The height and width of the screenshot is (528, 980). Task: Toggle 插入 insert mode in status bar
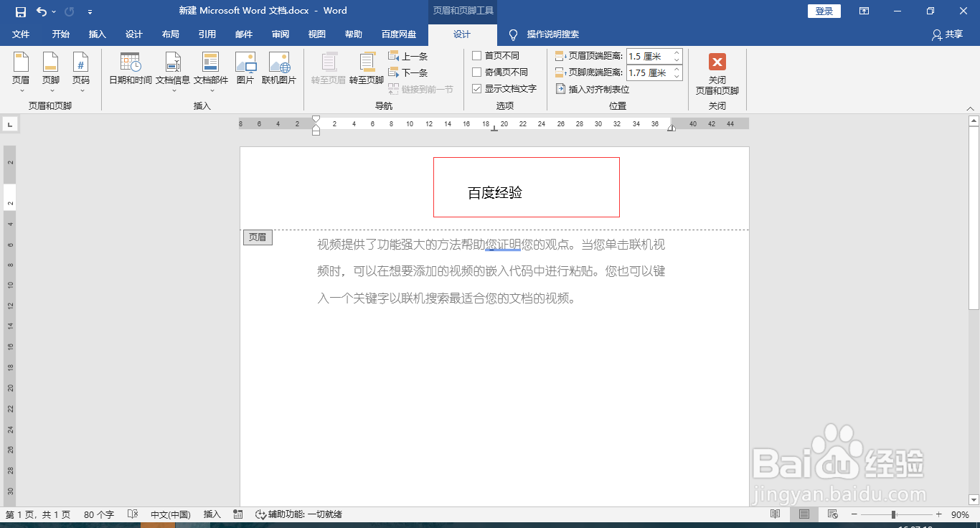pyautogui.click(x=212, y=514)
